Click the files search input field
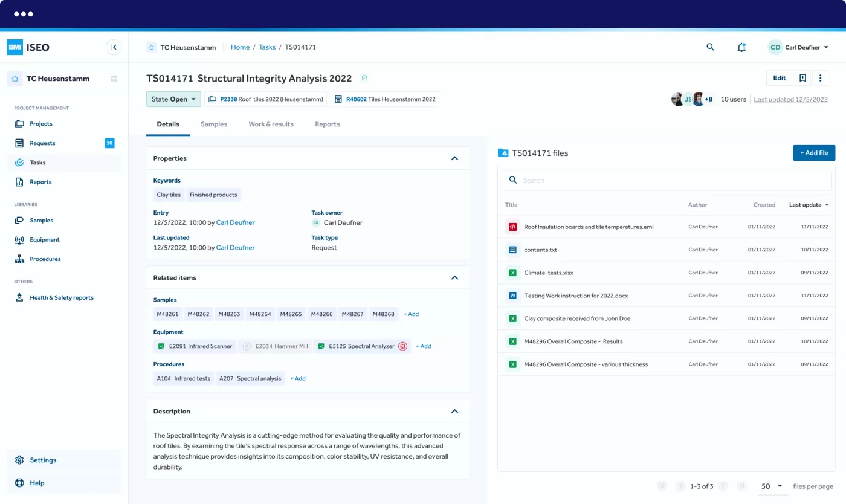This screenshot has height=504, width=846. click(665, 180)
